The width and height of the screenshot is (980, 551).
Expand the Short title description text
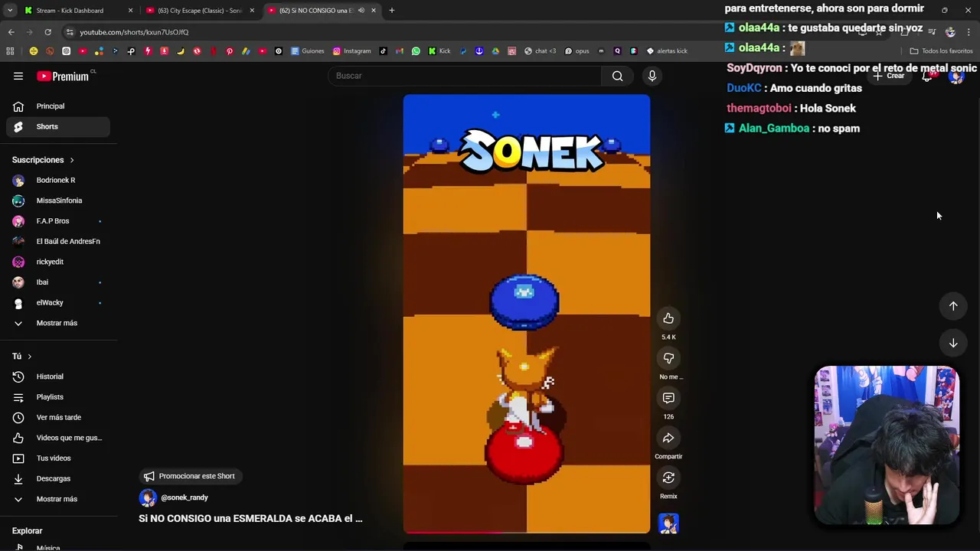click(x=250, y=518)
